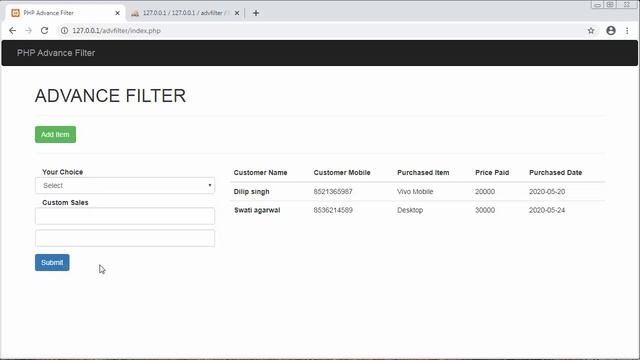Click the Purchased Date column header

pos(556,173)
